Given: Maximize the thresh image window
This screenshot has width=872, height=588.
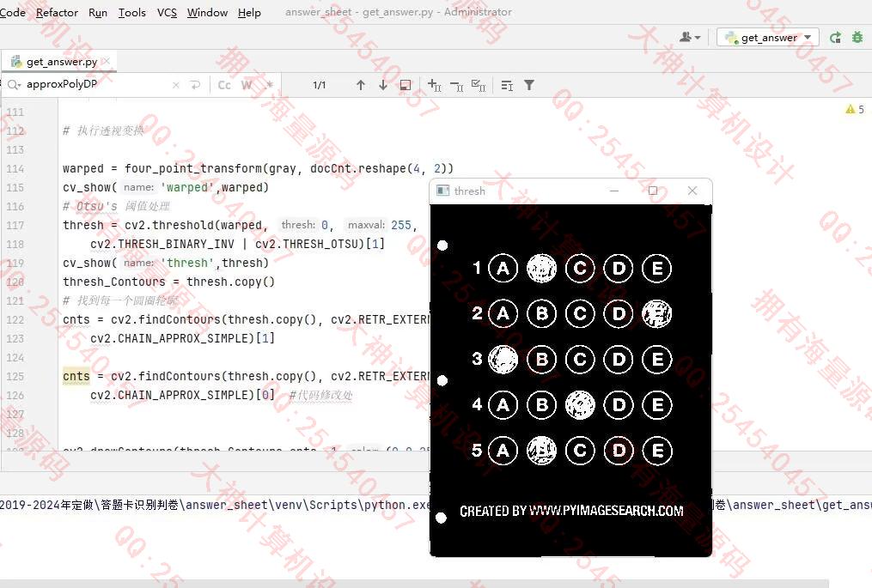Looking at the screenshot, I should [653, 191].
